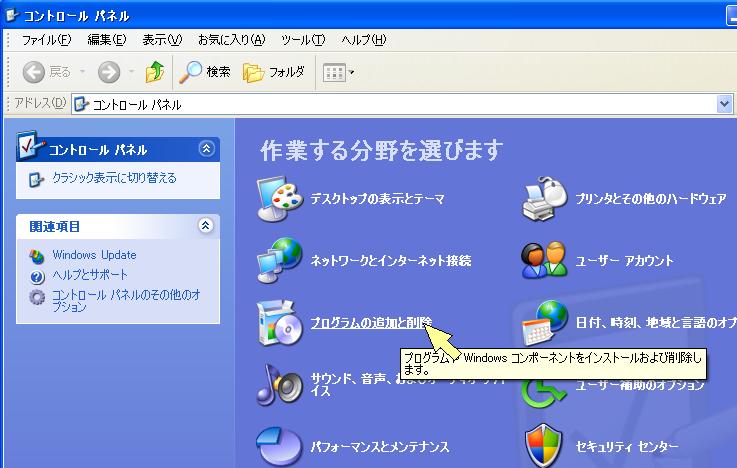Screen dimensions: 737x468
Task: Click the User Accounts two people icon
Action: coord(544,260)
